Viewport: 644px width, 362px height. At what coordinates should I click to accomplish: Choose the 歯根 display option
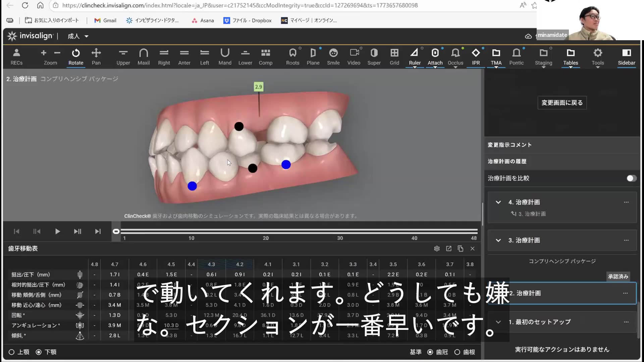tap(457, 352)
